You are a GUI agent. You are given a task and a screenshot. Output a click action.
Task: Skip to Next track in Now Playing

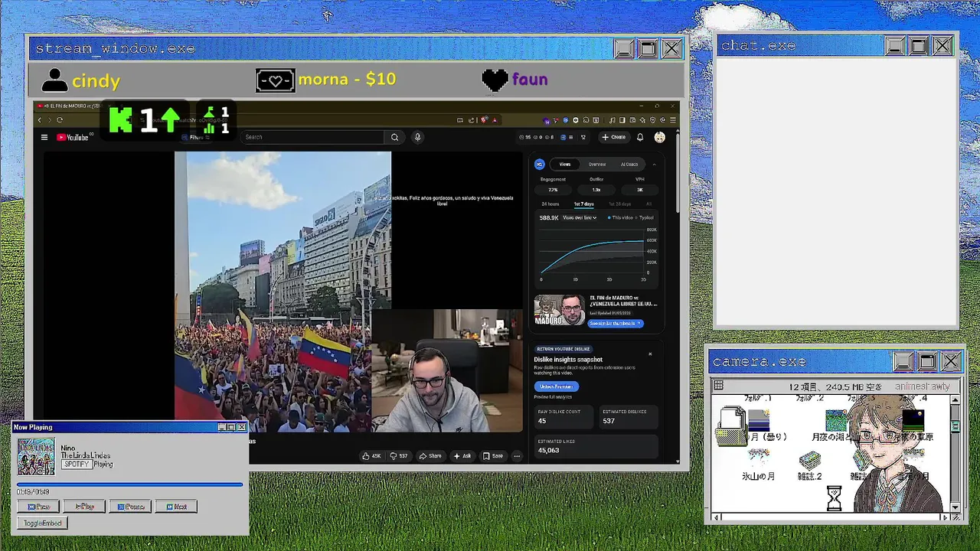(x=176, y=507)
